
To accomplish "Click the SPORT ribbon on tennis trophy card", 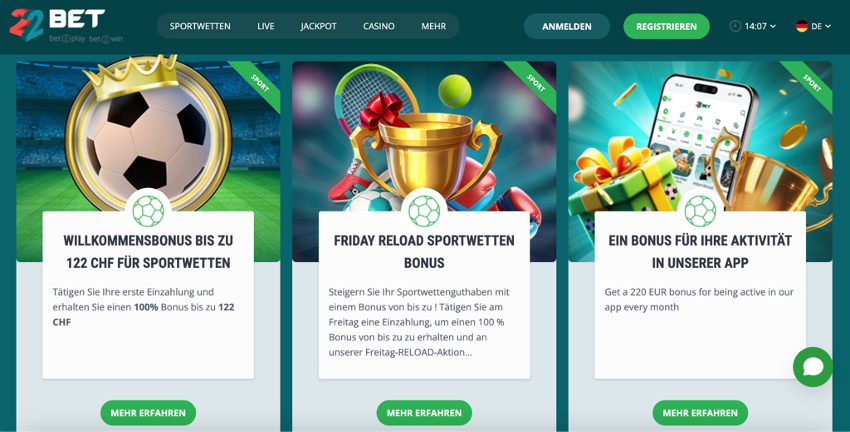I will [x=535, y=82].
